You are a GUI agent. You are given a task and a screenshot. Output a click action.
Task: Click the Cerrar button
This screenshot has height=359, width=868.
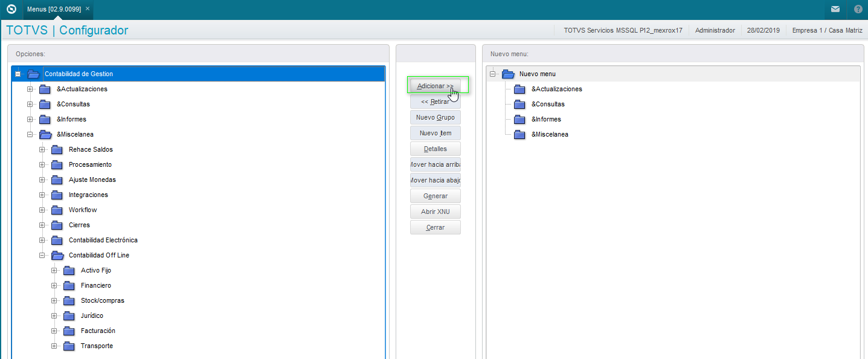pos(436,227)
